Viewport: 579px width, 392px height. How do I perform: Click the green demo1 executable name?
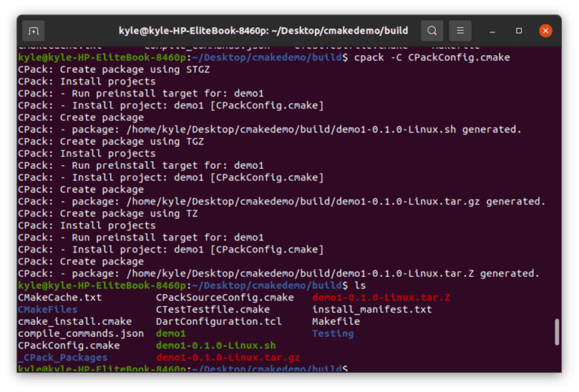point(170,334)
